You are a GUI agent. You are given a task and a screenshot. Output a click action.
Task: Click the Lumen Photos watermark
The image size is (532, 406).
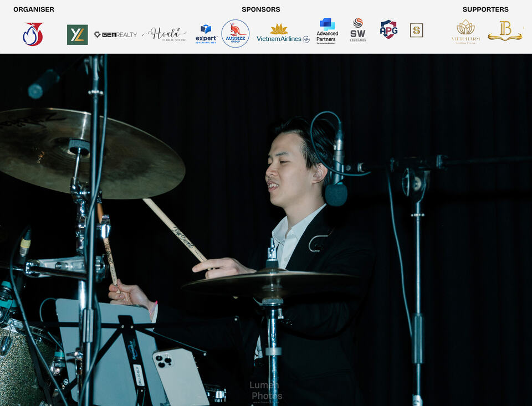[x=267, y=392]
